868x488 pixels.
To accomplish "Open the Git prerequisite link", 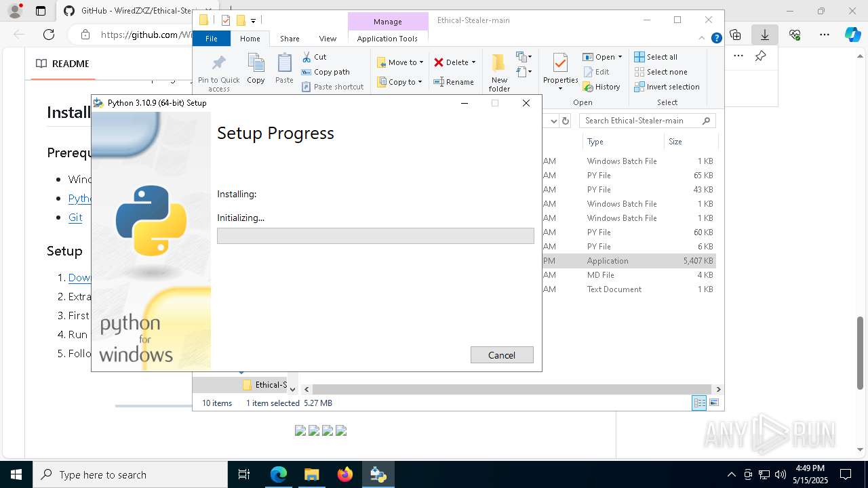I will point(75,218).
